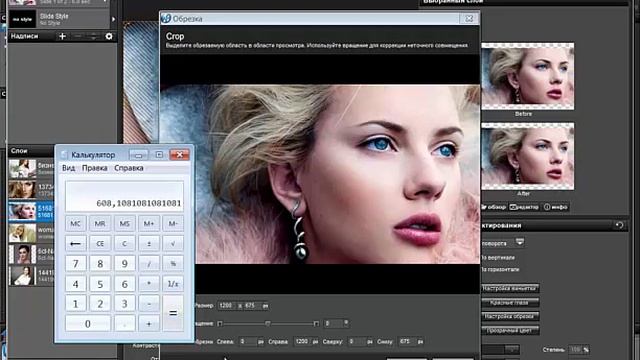Select the no style thumbnail
The image size is (640, 360).
22,19
